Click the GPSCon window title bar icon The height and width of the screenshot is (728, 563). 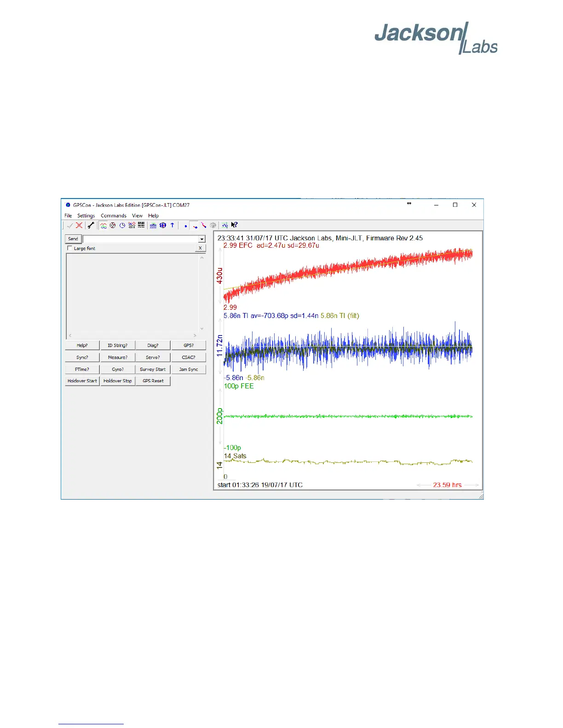pyautogui.click(x=68, y=205)
